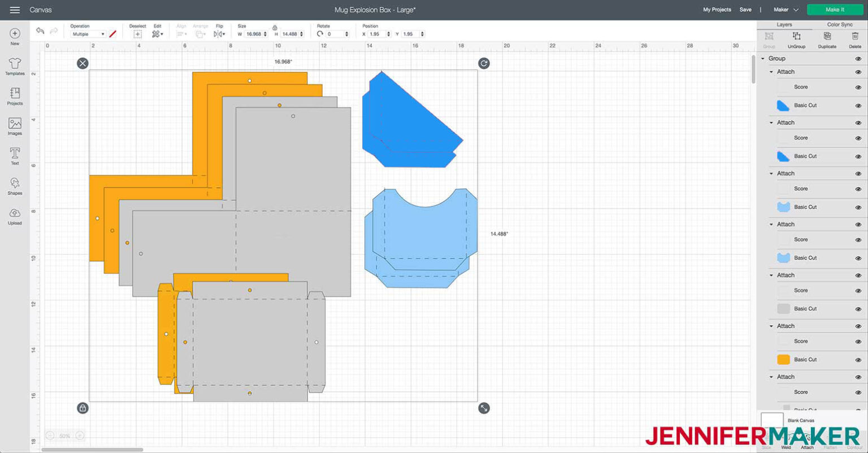Click the Position X input field
The width and height of the screenshot is (868, 453).
coord(380,34)
